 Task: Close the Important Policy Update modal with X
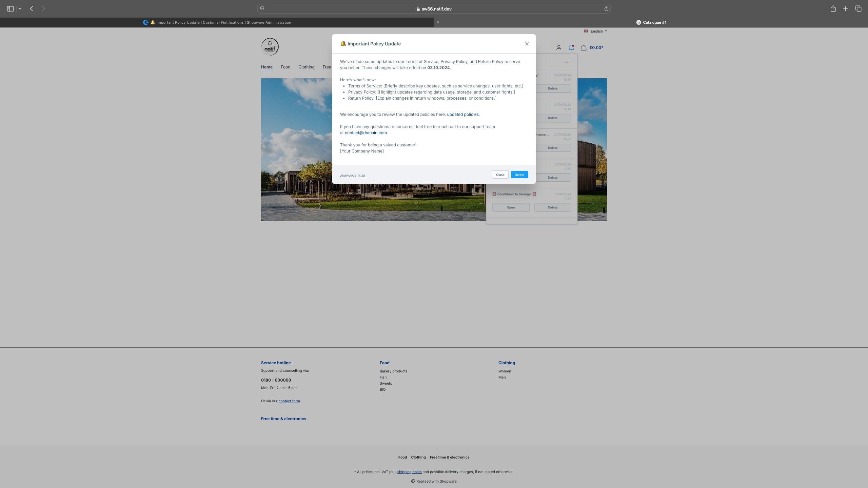tap(527, 44)
